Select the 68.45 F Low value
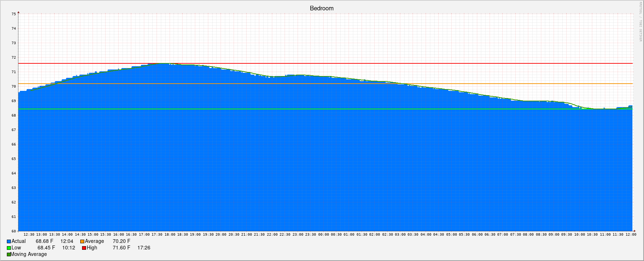The width and height of the screenshot is (644, 261). point(46,248)
